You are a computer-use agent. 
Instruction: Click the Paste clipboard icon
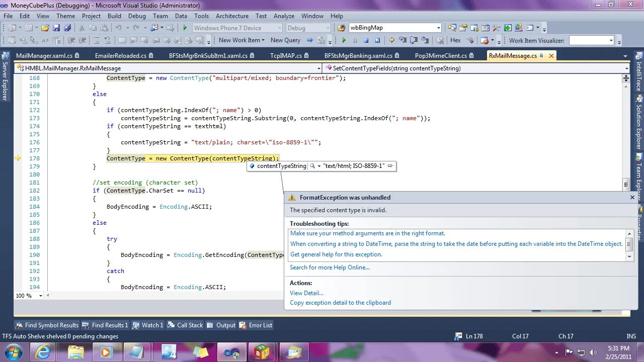coord(104,28)
